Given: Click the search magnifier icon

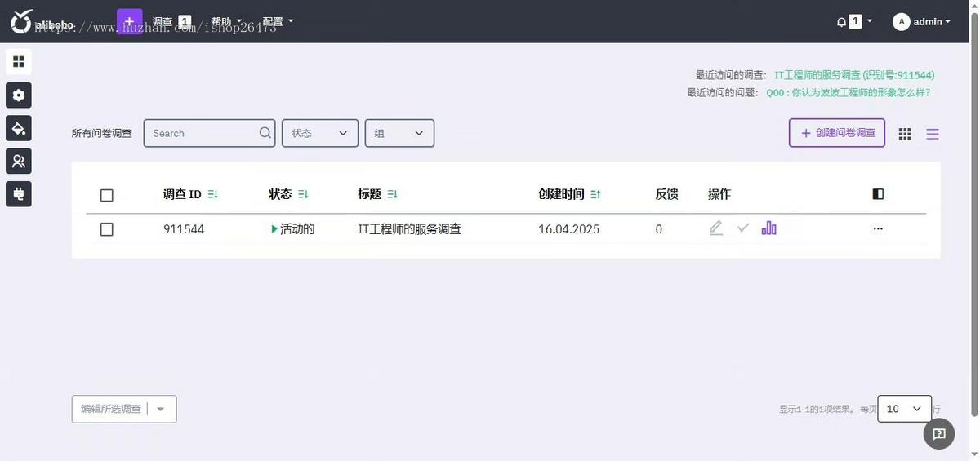Looking at the screenshot, I should click(x=265, y=133).
